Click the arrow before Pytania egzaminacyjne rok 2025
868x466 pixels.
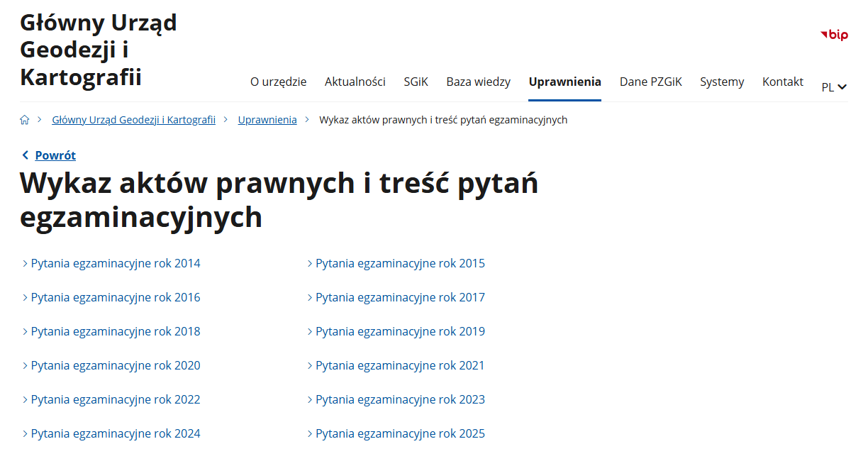coord(310,433)
